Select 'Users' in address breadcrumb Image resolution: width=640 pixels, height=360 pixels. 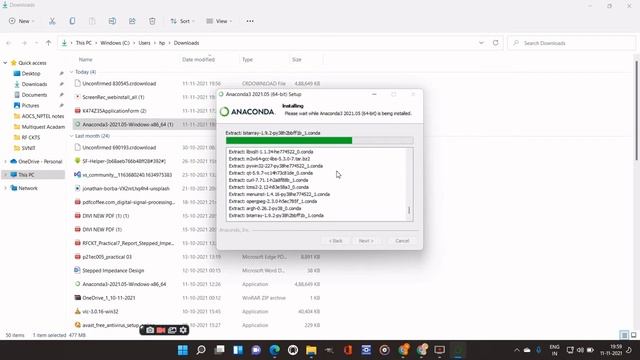(x=144, y=43)
